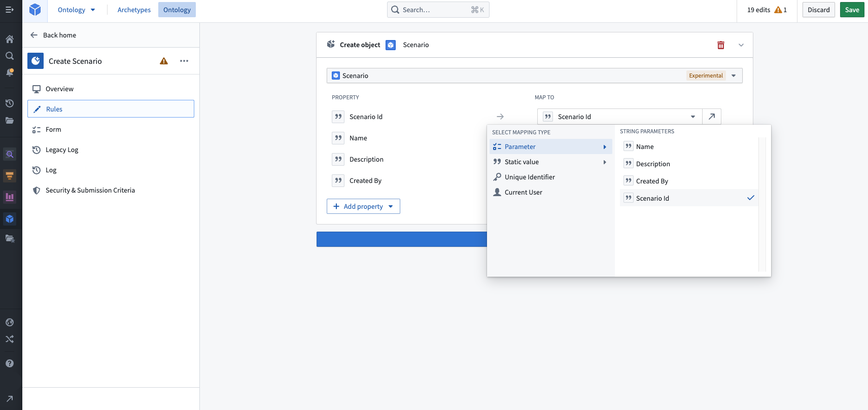Select the Name string parameter
The width and height of the screenshot is (868, 410).
pos(689,146)
